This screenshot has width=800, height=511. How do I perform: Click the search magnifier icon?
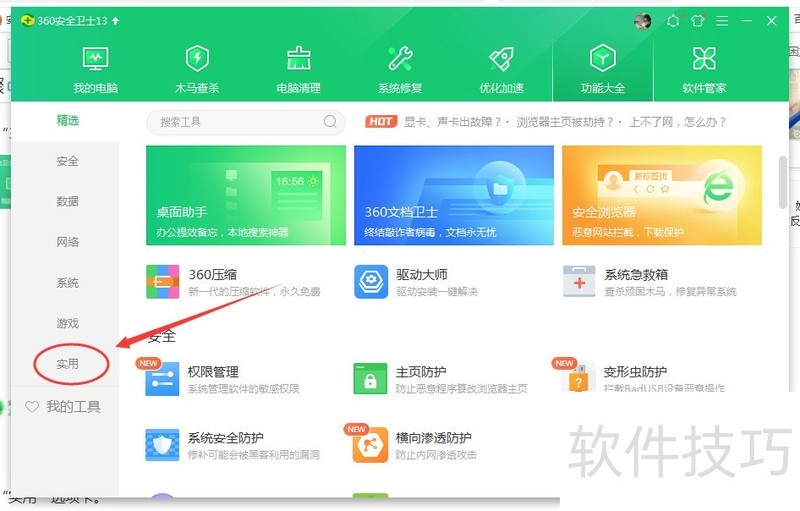330,121
